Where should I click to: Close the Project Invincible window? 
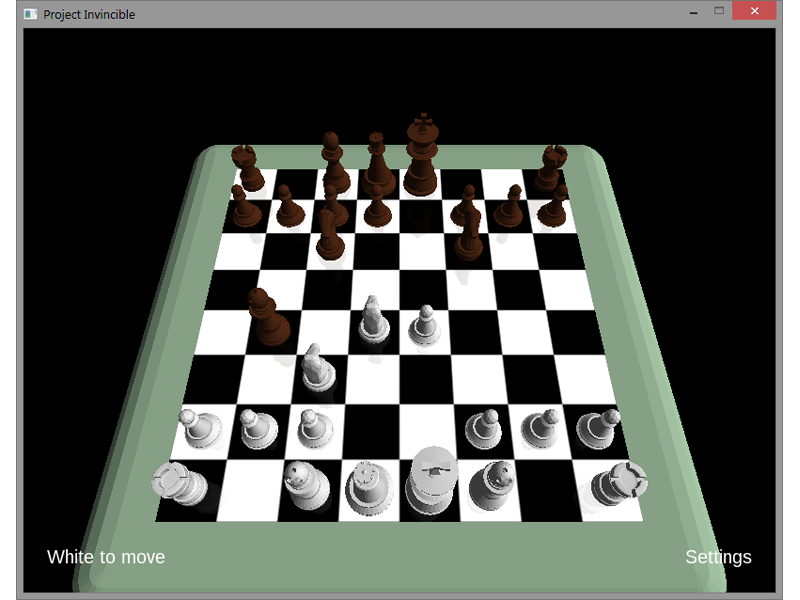[750, 12]
